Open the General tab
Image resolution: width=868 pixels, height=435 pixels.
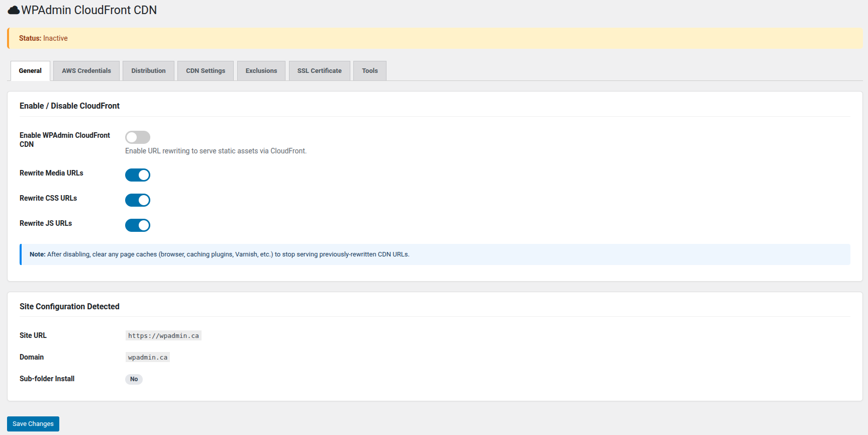[x=30, y=71]
